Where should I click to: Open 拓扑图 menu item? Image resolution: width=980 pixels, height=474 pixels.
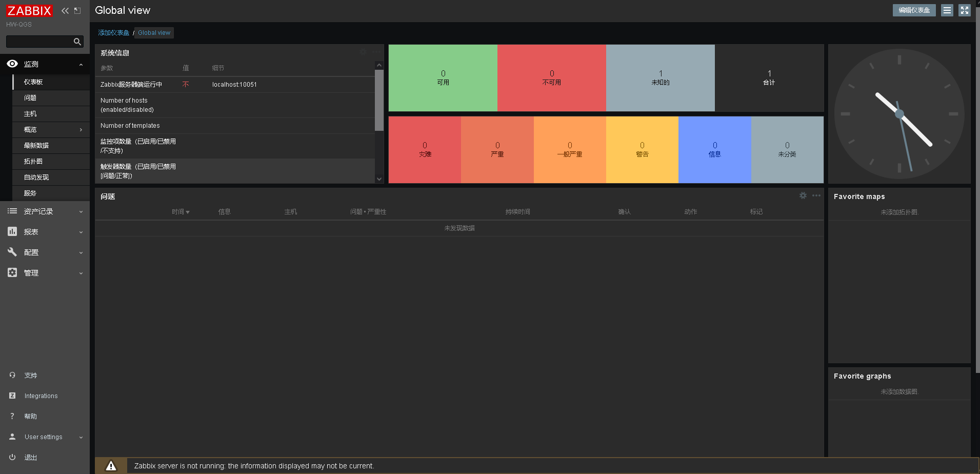pyautogui.click(x=51, y=162)
